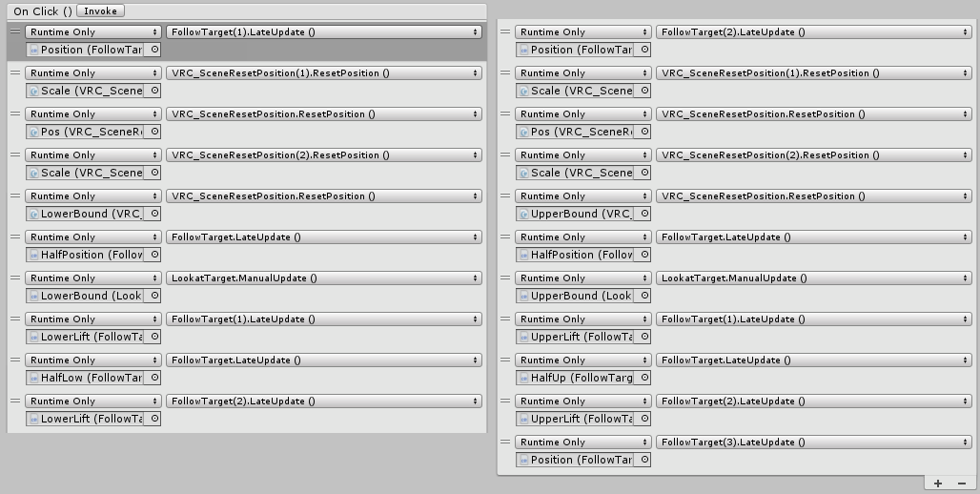Image resolution: width=980 pixels, height=494 pixels.
Task: Open picker for Position under FollowTarget(2).LateUpdate
Action: click(x=643, y=50)
